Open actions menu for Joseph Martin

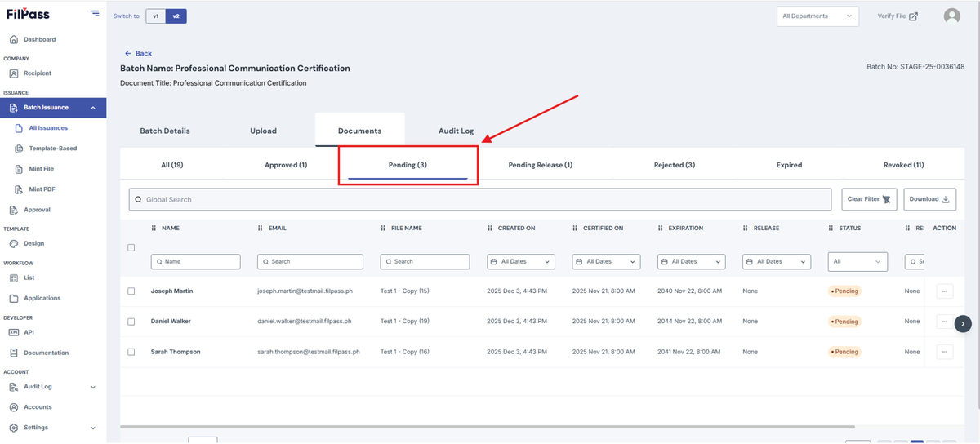[x=945, y=291]
